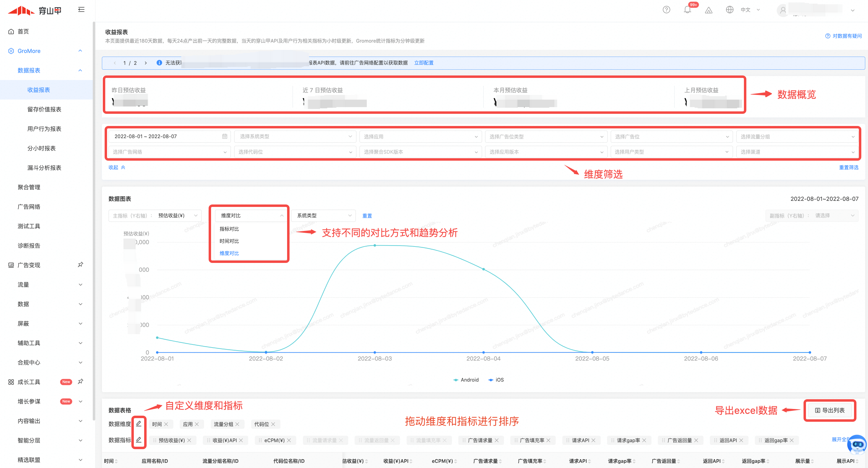Click 立即配置 link in notice bar
868x468 pixels.
pos(424,63)
